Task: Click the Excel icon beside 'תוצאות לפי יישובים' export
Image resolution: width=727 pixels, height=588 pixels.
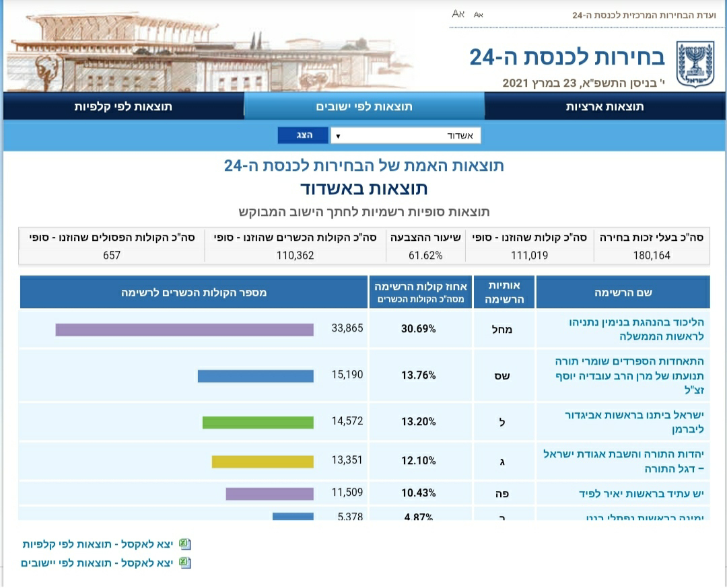Action: click(x=185, y=563)
